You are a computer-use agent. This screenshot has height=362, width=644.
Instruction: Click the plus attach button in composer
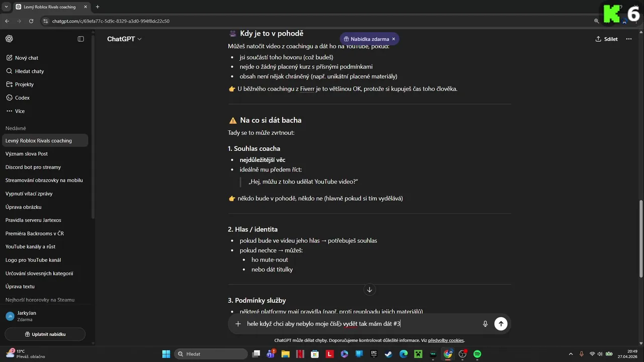tap(238, 324)
